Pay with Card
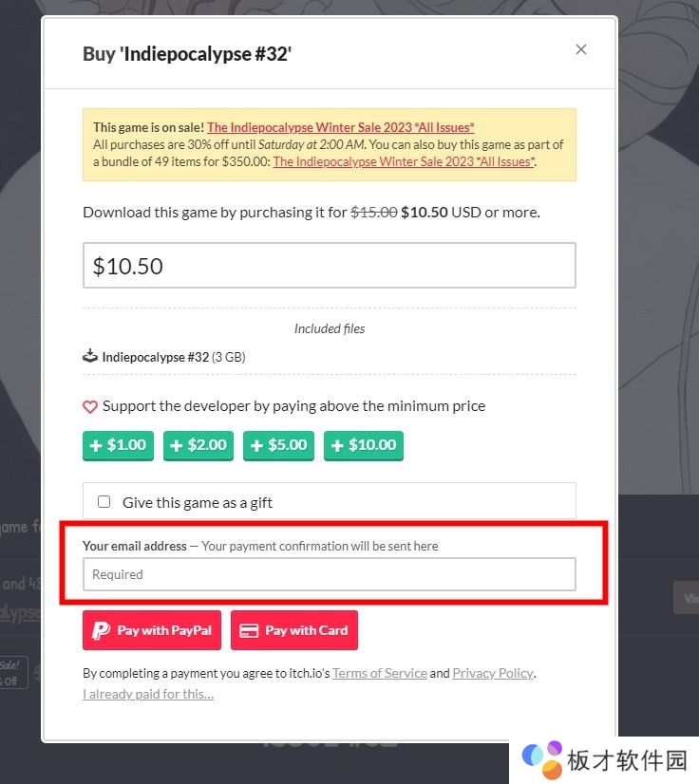 (x=294, y=630)
